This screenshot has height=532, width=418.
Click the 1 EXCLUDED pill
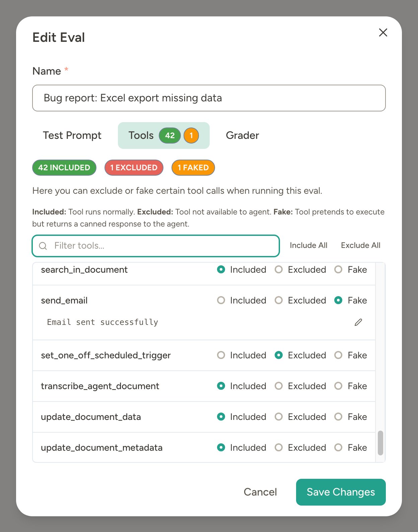pos(134,168)
